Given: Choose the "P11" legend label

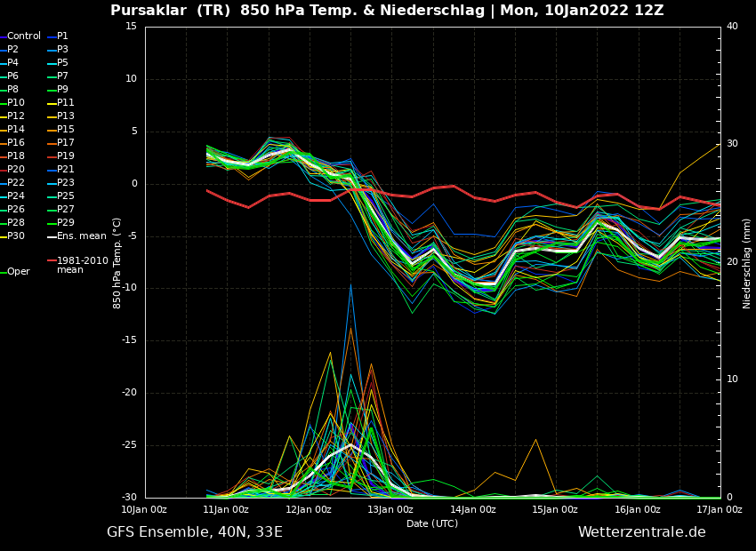Looking at the screenshot, I should (66, 102).
